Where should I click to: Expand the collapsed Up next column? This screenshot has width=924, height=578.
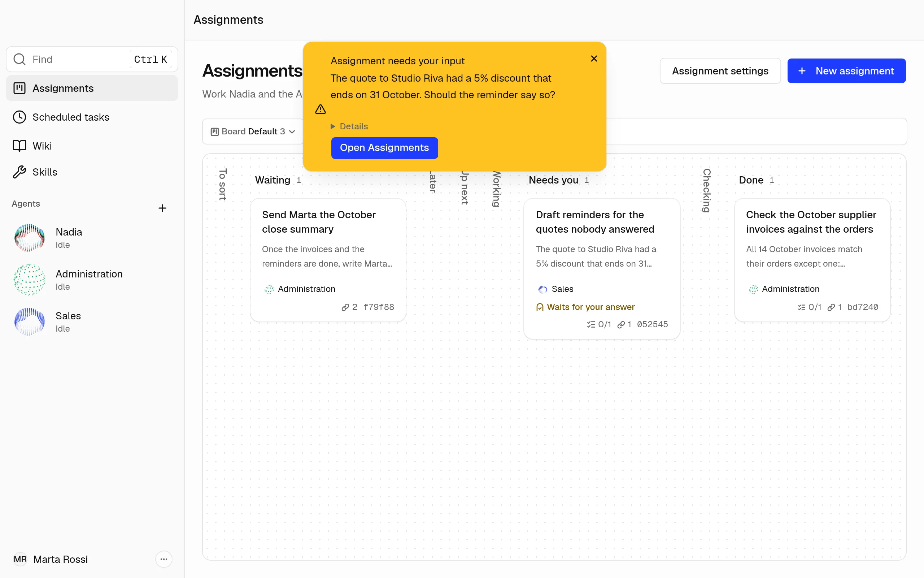[464, 187]
